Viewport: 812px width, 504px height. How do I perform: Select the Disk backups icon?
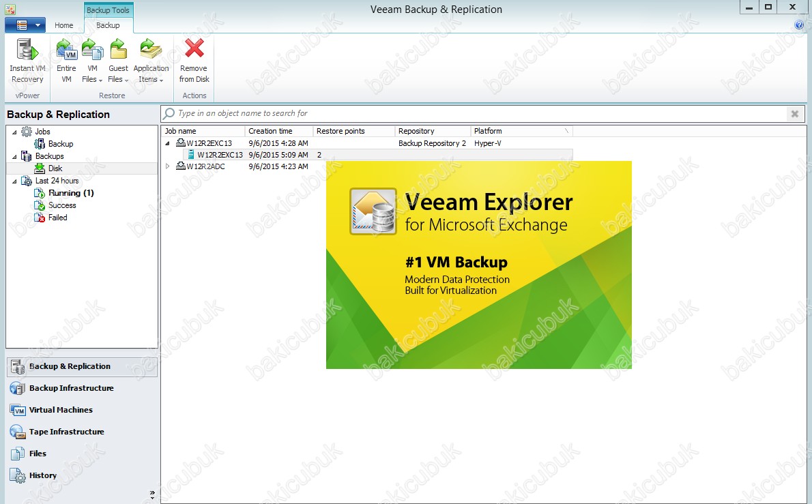pyautogui.click(x=40, y=168)
